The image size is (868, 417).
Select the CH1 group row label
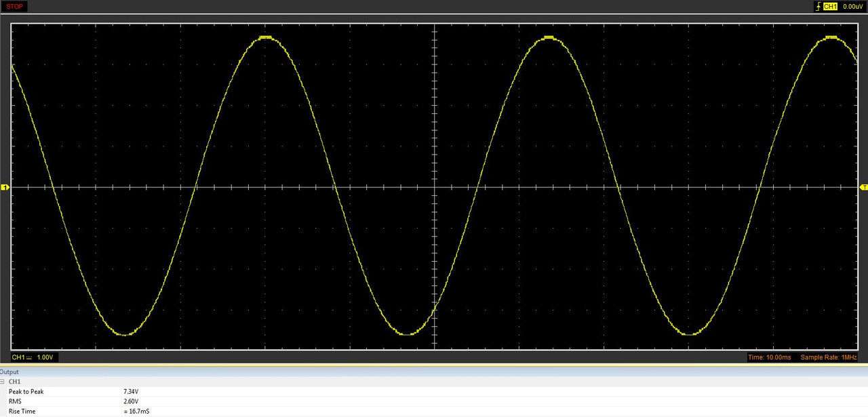pos(14,382)
